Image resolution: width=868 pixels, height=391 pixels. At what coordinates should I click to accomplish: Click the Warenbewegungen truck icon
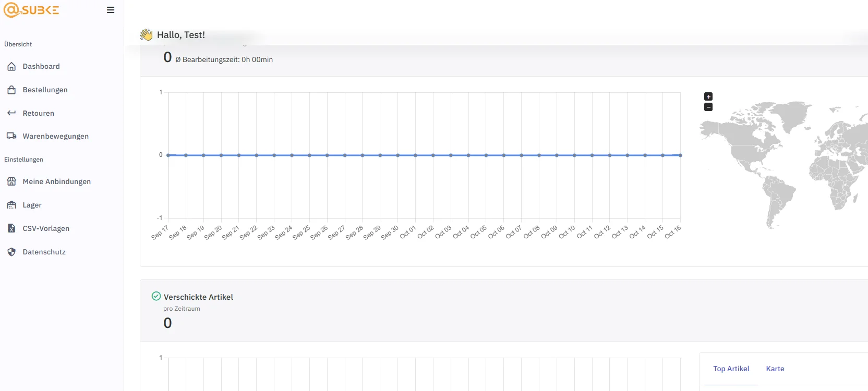click(11, 136)
